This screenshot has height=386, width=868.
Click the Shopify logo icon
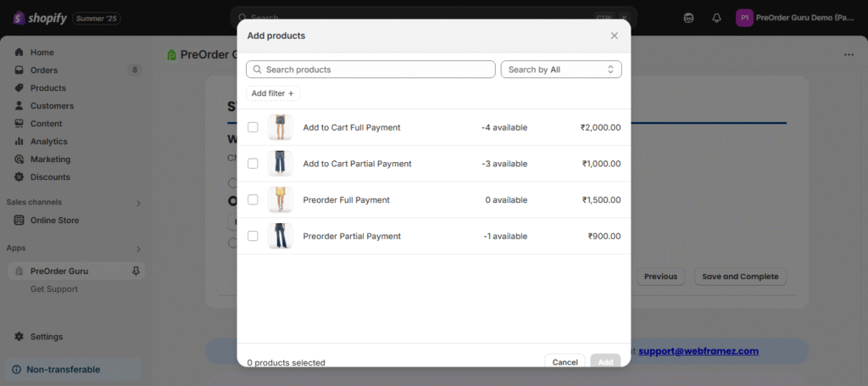(x=18, y=18)
